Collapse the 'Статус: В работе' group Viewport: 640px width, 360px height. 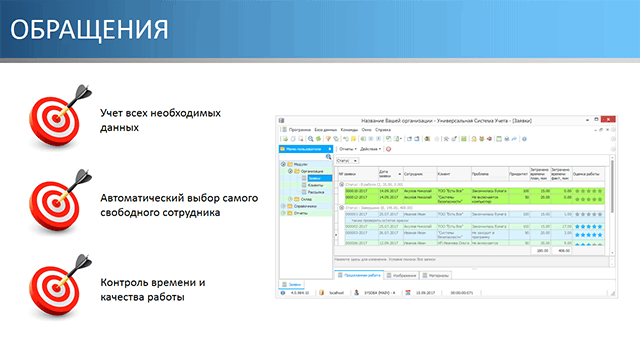tap(342, 184)
